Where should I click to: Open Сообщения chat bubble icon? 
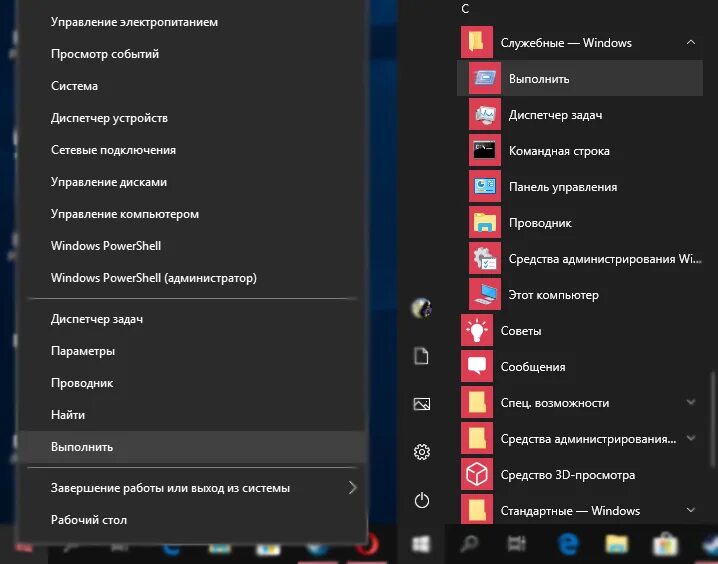[x=477, y=367]
